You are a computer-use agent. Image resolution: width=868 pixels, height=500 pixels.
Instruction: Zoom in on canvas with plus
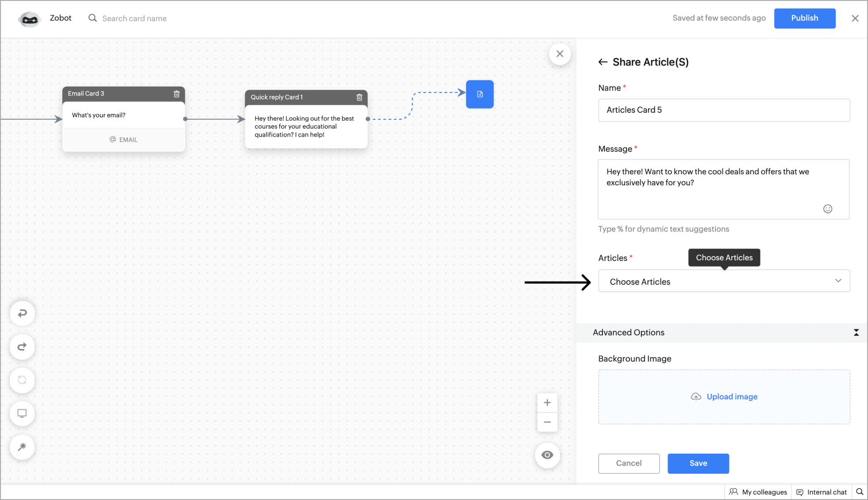(547, 403)
